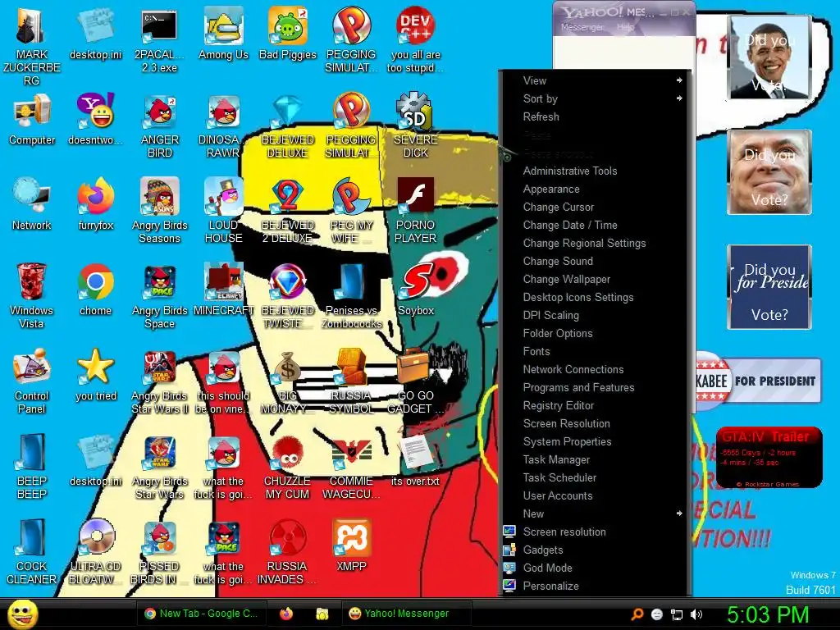Open Registry Editor from context menu
Screen dimensions: 840x630
click(x=595, y=405)
